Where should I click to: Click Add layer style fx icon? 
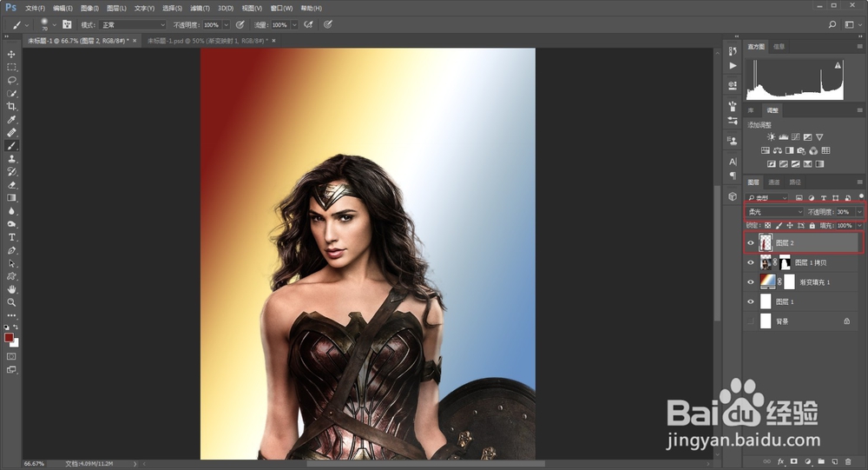pyautogui.click(x=780, y=461)
